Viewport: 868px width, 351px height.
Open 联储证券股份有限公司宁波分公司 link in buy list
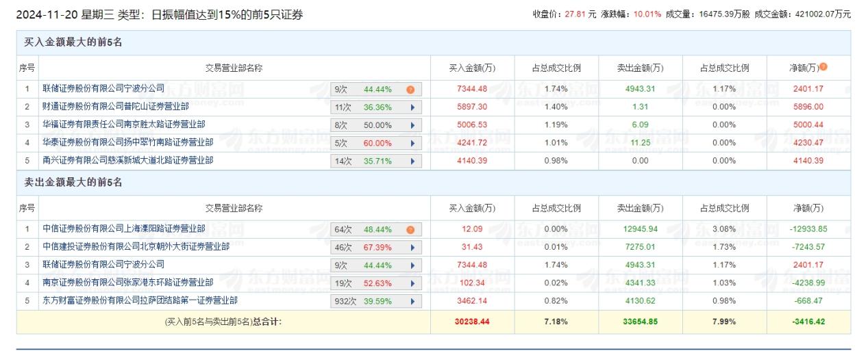coord(103,88)
